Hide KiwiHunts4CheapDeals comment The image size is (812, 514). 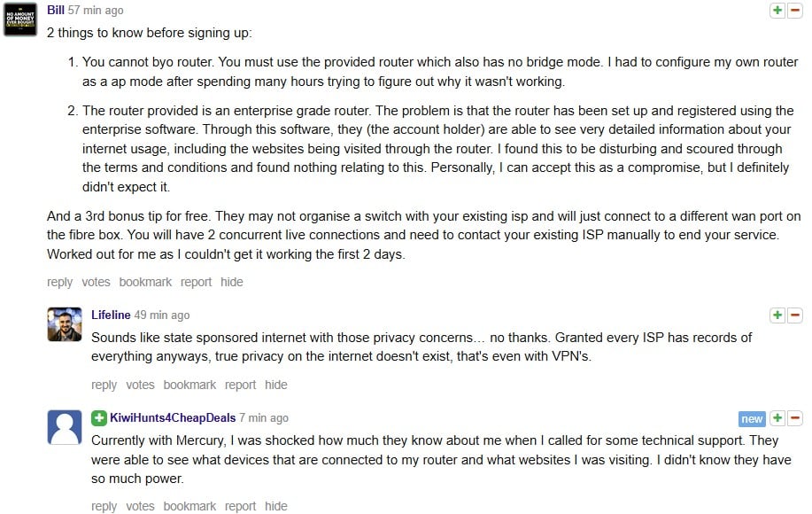pos(276,506)
